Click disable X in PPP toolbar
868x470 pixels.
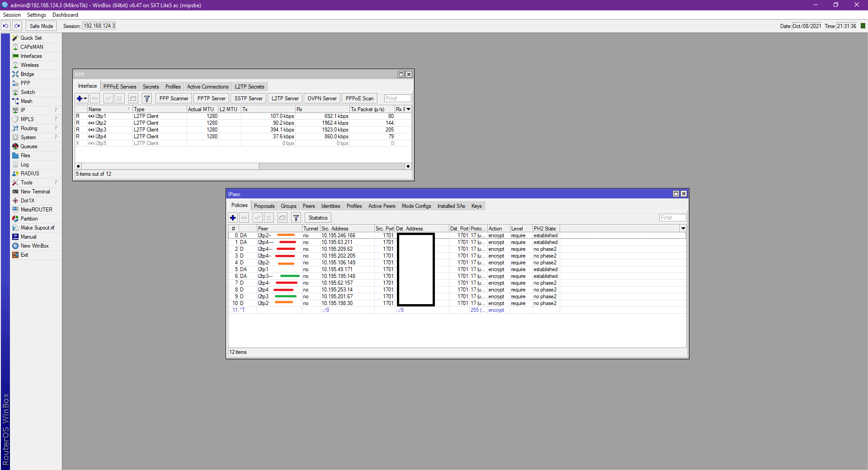click(x=119, y=99)
